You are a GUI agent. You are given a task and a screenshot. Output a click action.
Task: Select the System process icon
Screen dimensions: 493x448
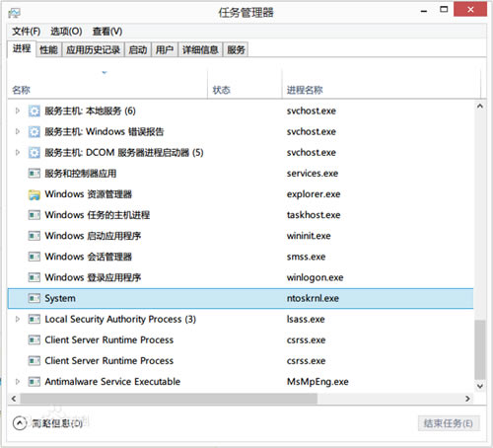35,298
